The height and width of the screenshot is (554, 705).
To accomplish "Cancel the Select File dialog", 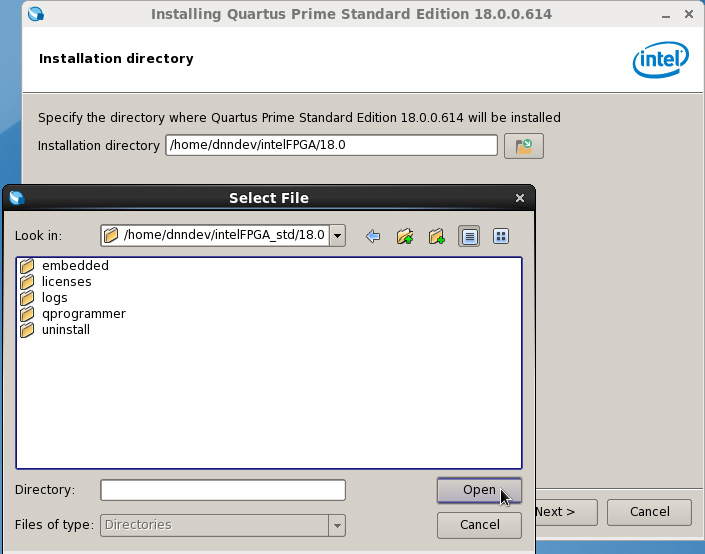I will coord(479,525).
